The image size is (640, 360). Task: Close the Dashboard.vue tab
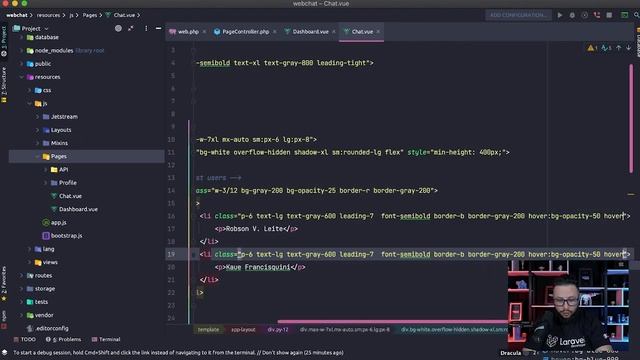pyautogui.click(x=334, y=31)
